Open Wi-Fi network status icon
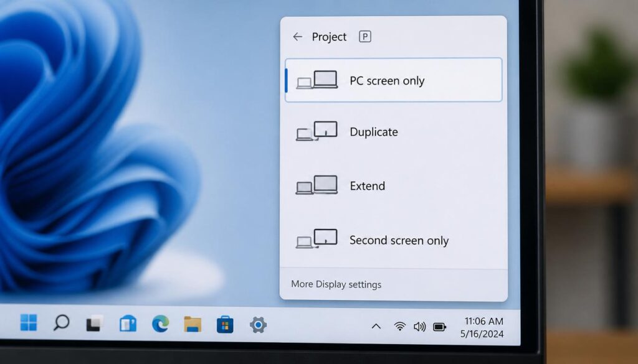638x364 pixels. [400, 326]
